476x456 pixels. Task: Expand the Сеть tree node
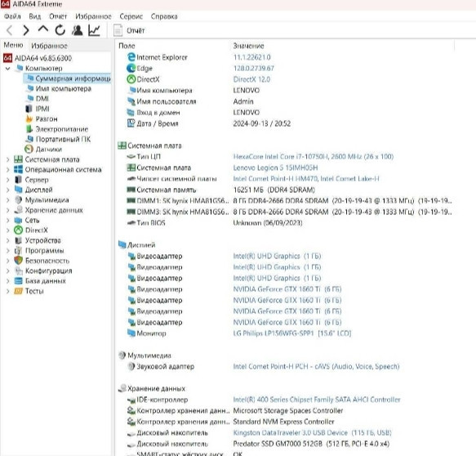[8, 221]
